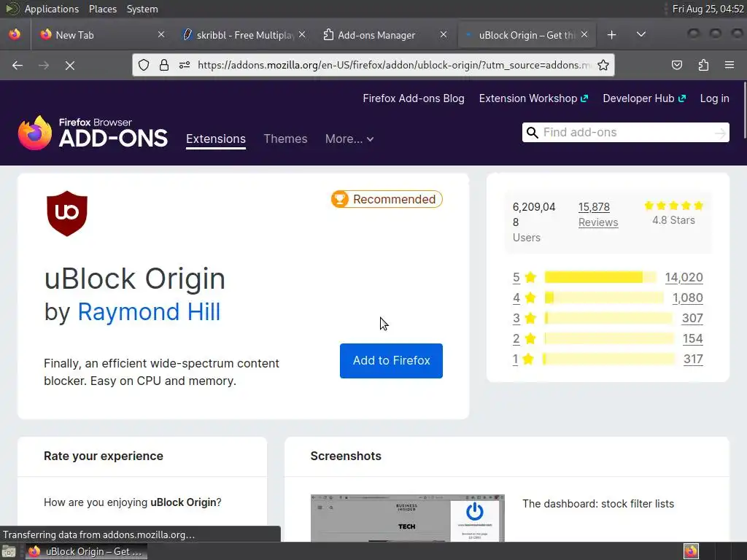Stop loading the page

[x=70, y=65]
